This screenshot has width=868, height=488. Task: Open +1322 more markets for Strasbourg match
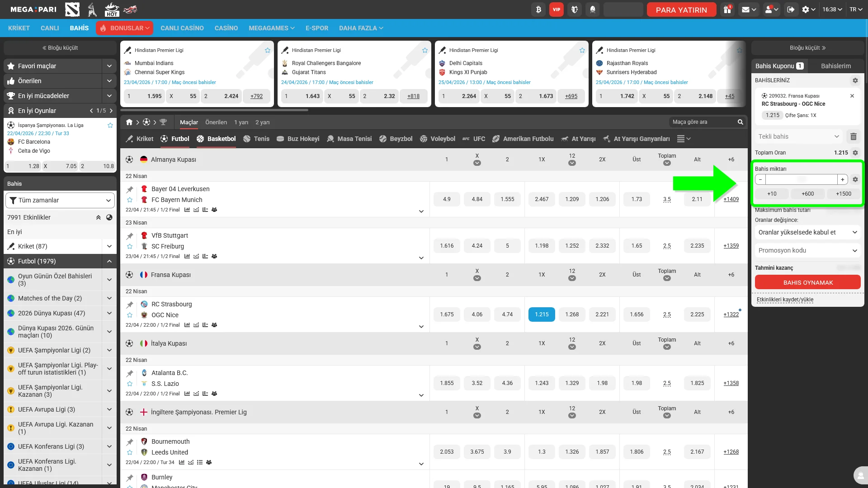[731, 314]
